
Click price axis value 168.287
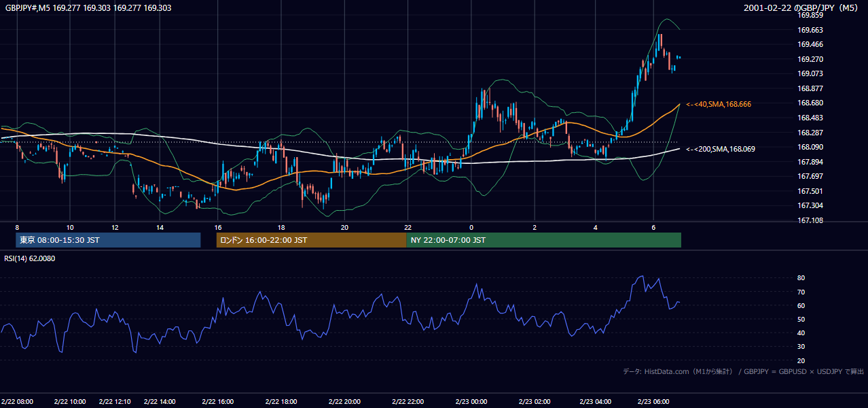tap(810, 133)
